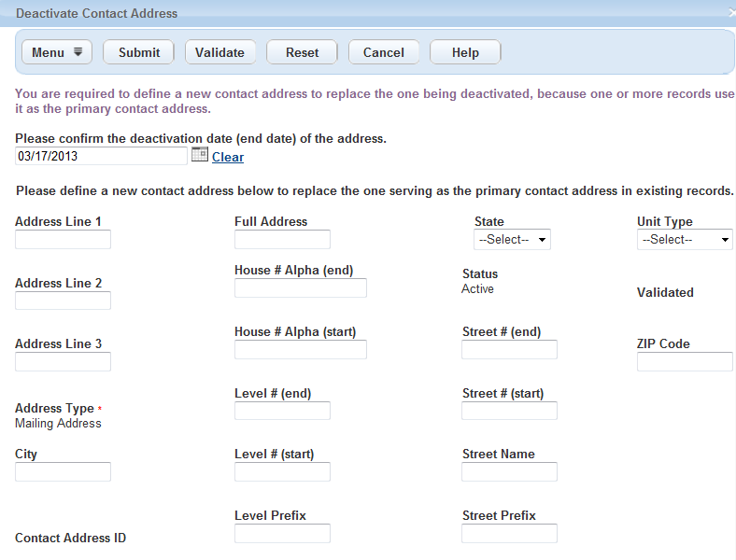Cancel the address deactivation
Screen dimensions: 736x560
[383, 52]
